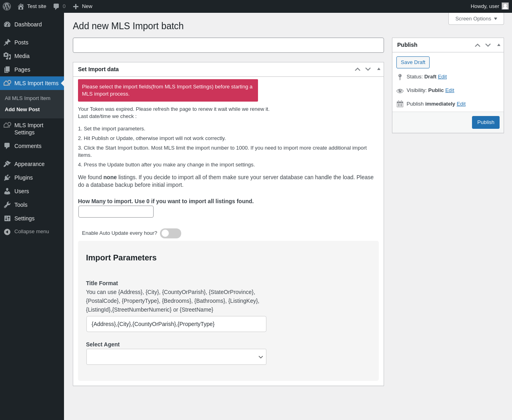
Task: Click the Pages icon in sidebar
Action: [7, 70]
